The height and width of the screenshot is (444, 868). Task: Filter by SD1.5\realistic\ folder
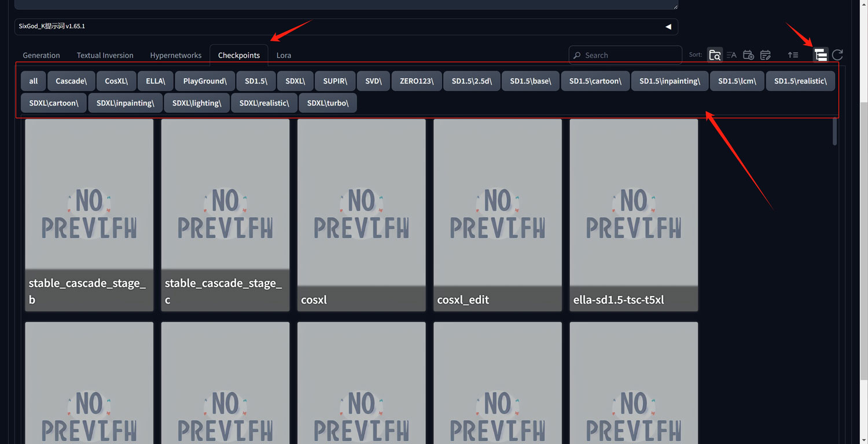coord(800,81)
